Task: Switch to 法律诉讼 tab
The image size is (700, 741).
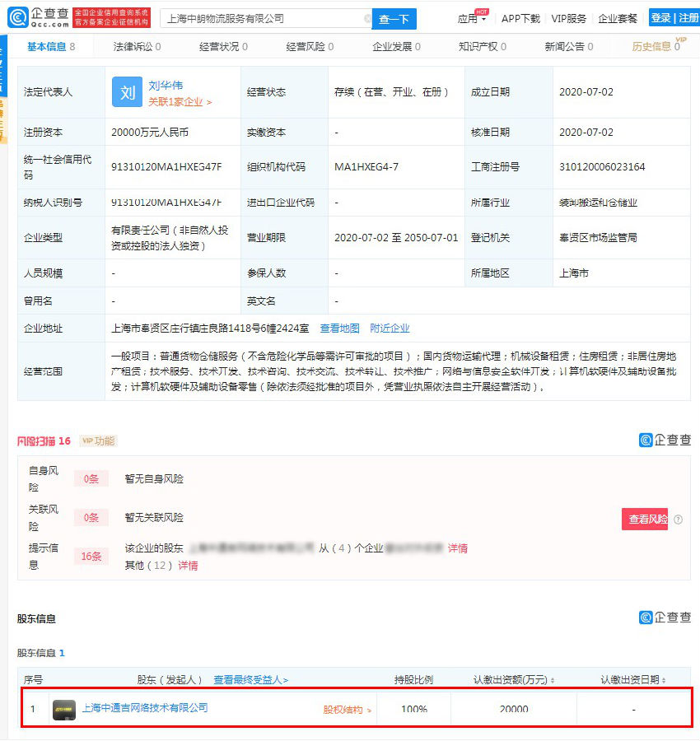Action: (137, 46)
